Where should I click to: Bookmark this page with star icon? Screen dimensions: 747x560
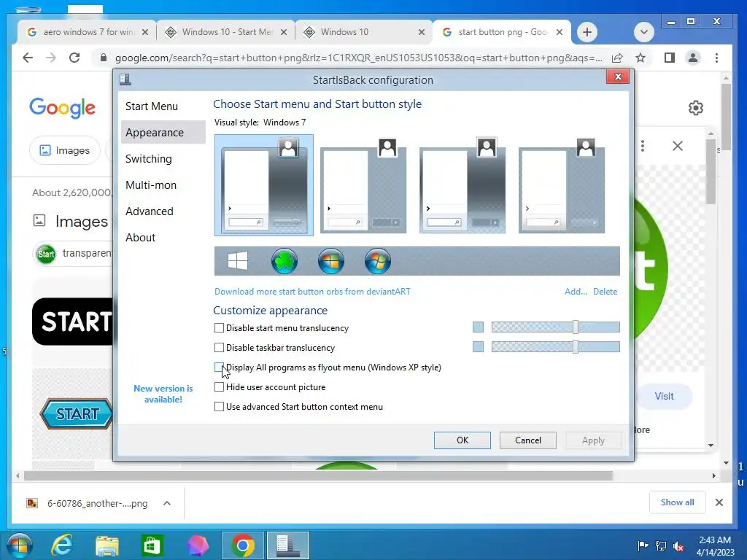[640, 58]
